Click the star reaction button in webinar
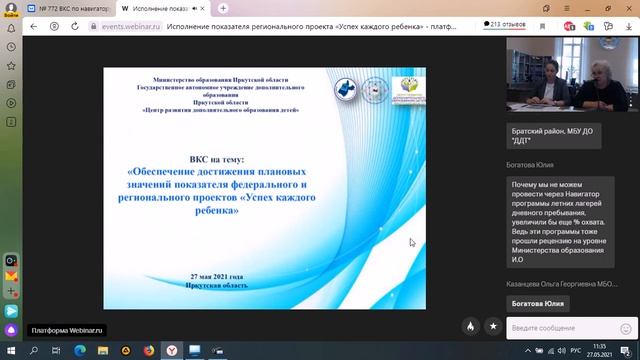 click(493, 326)
